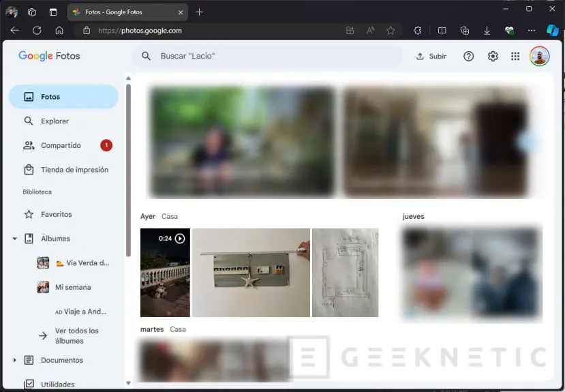Reload the page in the browser
Screen dimensions: 565x392
tap(37, 31)
